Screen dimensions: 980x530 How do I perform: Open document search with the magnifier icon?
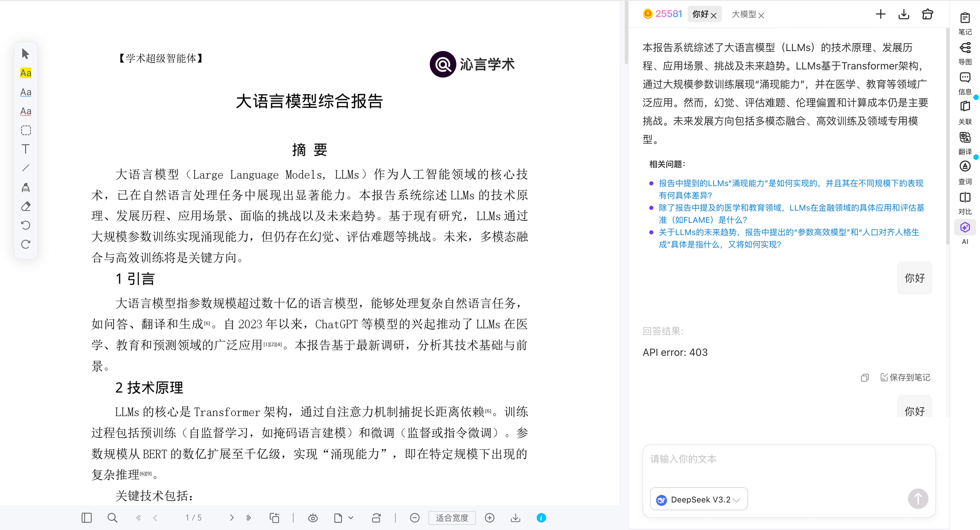click(112, 518)
